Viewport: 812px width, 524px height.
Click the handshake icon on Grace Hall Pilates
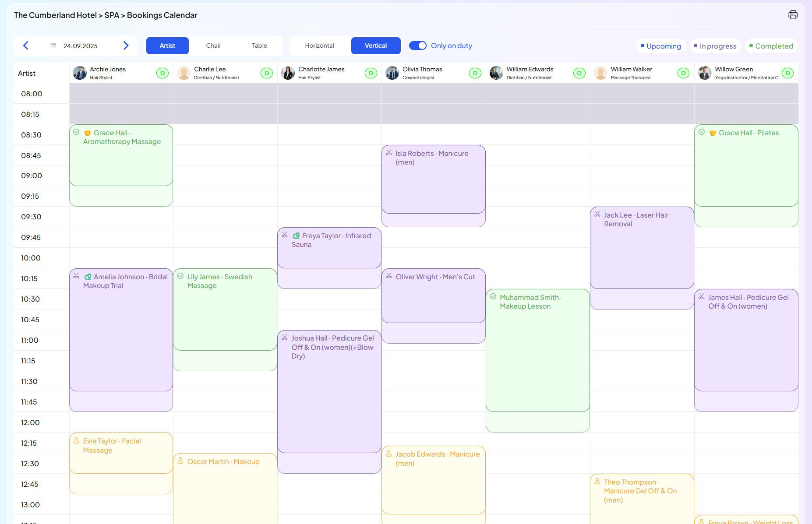[x=713, y=133]
